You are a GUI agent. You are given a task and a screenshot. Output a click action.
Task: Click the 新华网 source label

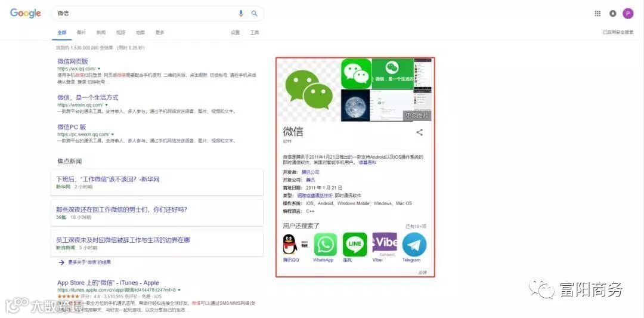pyautogui.click(x=63, y=187)
